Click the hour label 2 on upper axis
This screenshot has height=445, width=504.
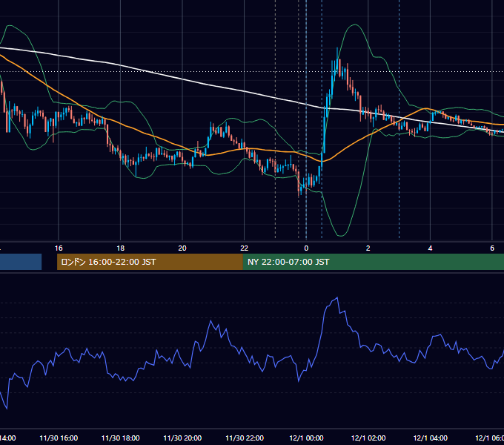[x=368, y=248]
